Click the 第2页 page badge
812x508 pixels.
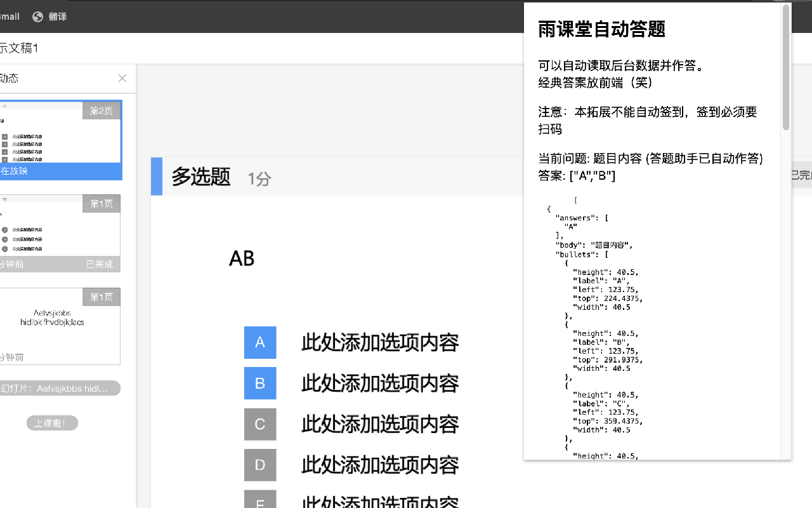pos(101,110)
